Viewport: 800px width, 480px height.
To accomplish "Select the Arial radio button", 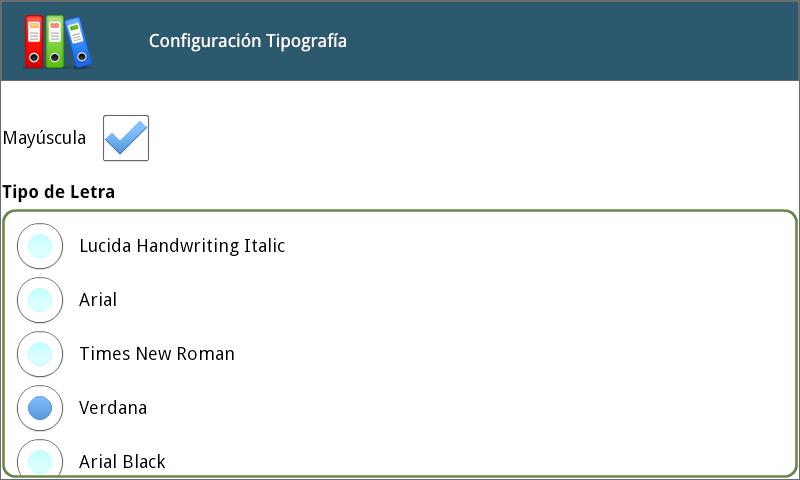I will click(x=40, y=300).
